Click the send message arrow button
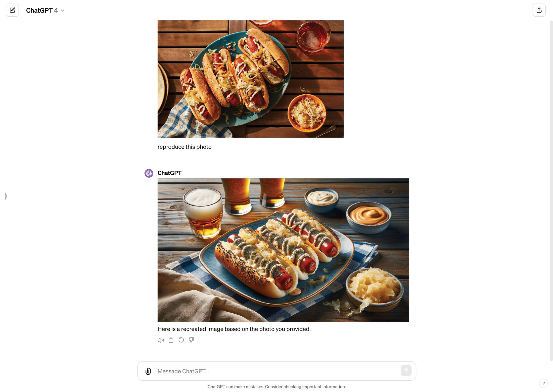553x392 pixels. pyautogui.click(x=406, y=371)
